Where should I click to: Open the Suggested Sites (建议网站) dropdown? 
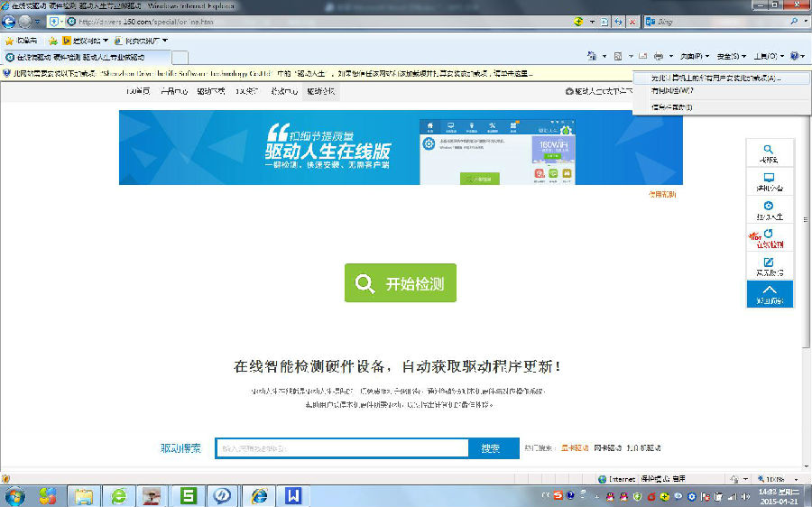(x=86, y=41)
